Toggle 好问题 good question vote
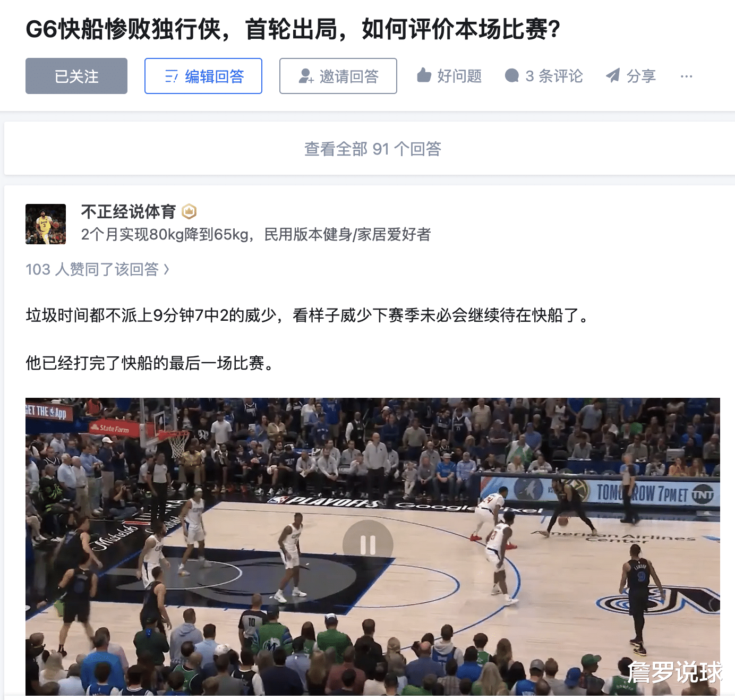Viewport: 735px width, 700px height. tap(449, 76)
